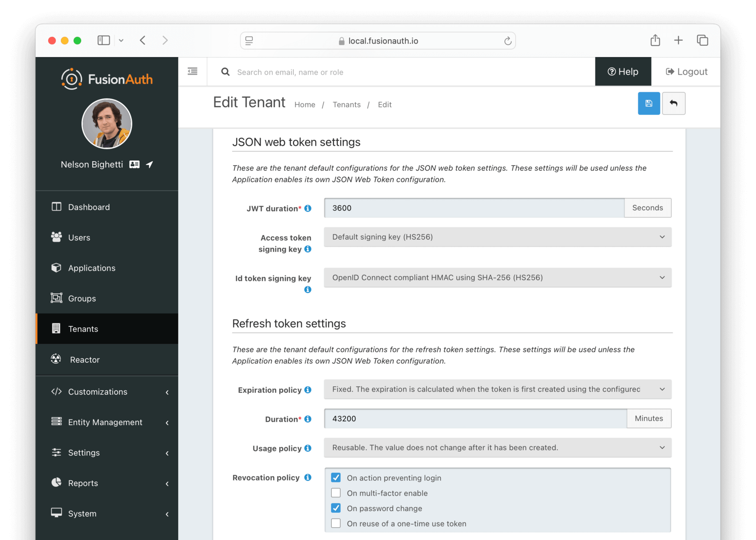Select the Dashboard icon
This screenshot has width=756, height=540.
(56, 207)
